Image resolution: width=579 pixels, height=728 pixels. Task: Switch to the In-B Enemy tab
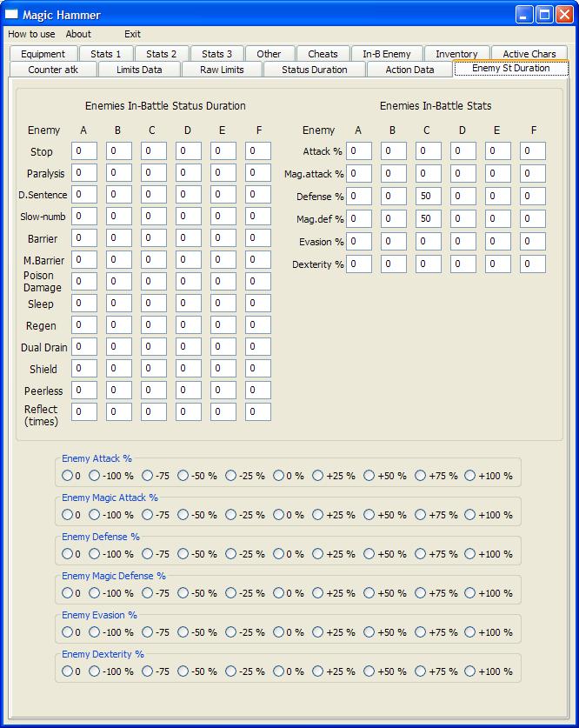pyautogui.click(x=387, y=54)
